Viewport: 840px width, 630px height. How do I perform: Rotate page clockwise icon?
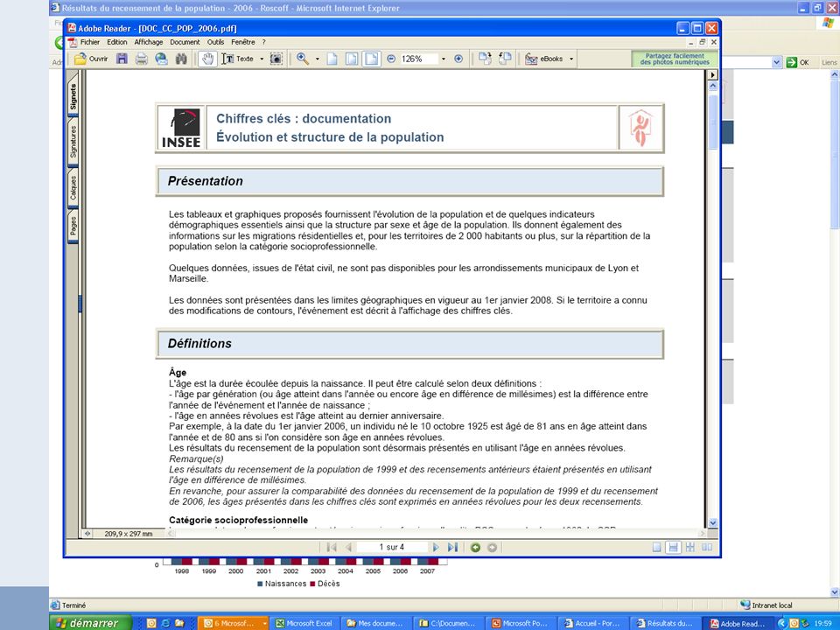[x=485, y=59]
